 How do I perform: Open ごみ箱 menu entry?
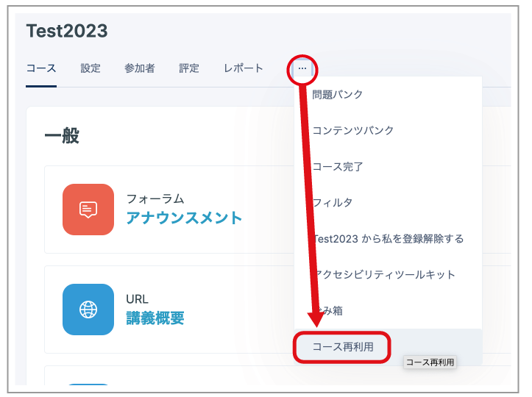click(388, 310)
